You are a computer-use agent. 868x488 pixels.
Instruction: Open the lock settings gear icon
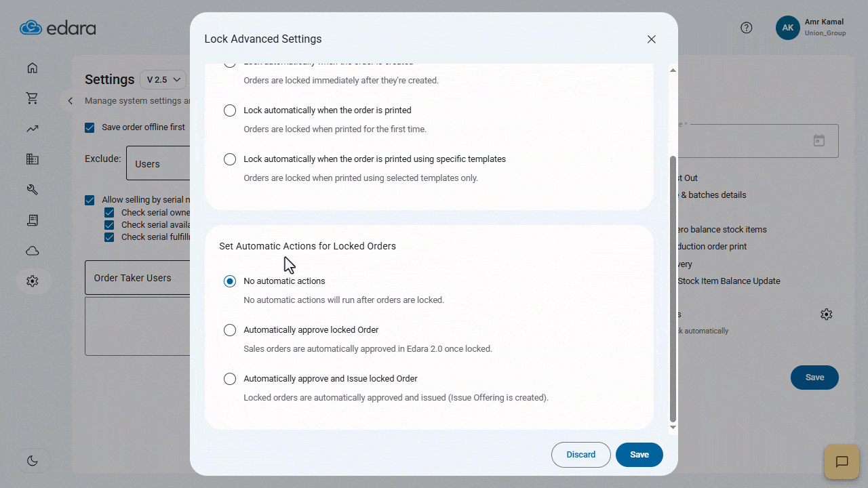826,314
